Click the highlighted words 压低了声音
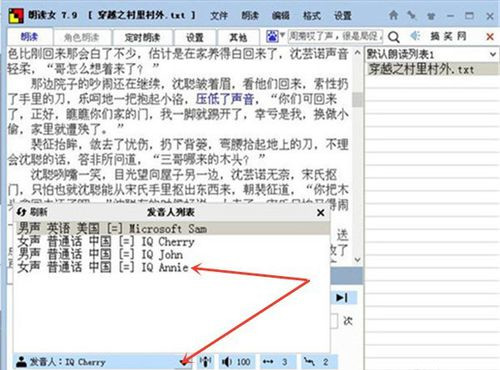 pyautogui.click(x=225, y=99)
